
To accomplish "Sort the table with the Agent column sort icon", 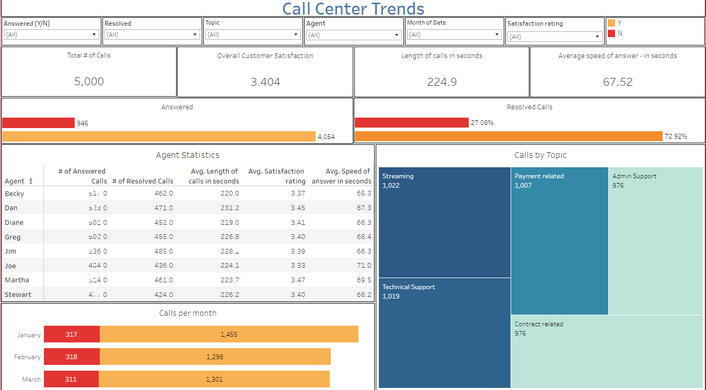I will pos(31,181).
